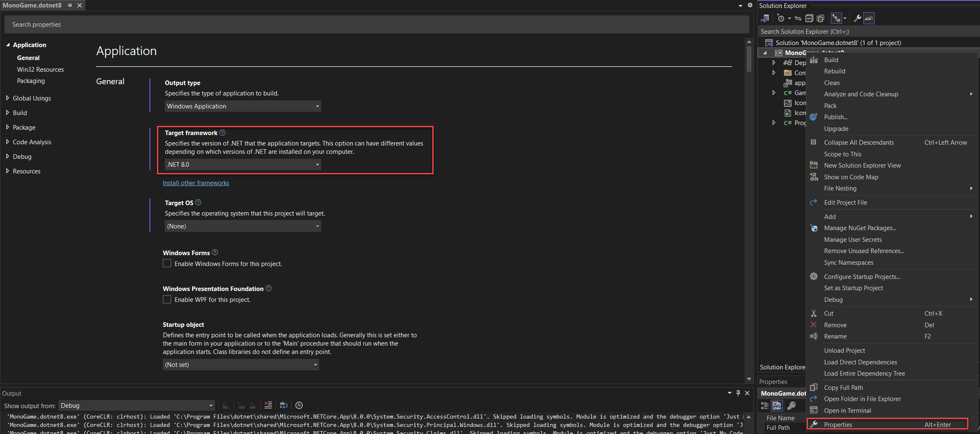Image resolution: width=980 pixels, height=434 pixels.
Task: Click the Alphabetical sort icon in Properties panel
Action: [x=777, y=405]
